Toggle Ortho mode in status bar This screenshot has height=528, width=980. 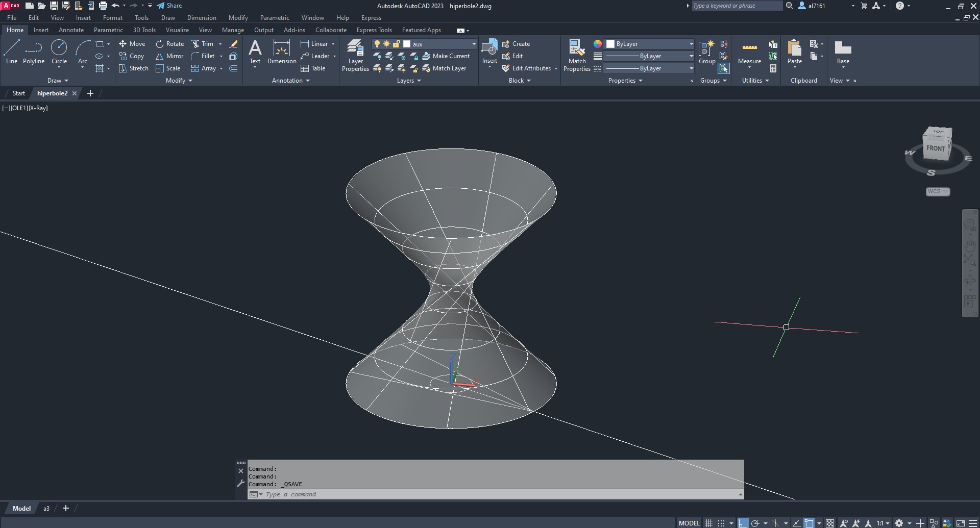[743, 523]
